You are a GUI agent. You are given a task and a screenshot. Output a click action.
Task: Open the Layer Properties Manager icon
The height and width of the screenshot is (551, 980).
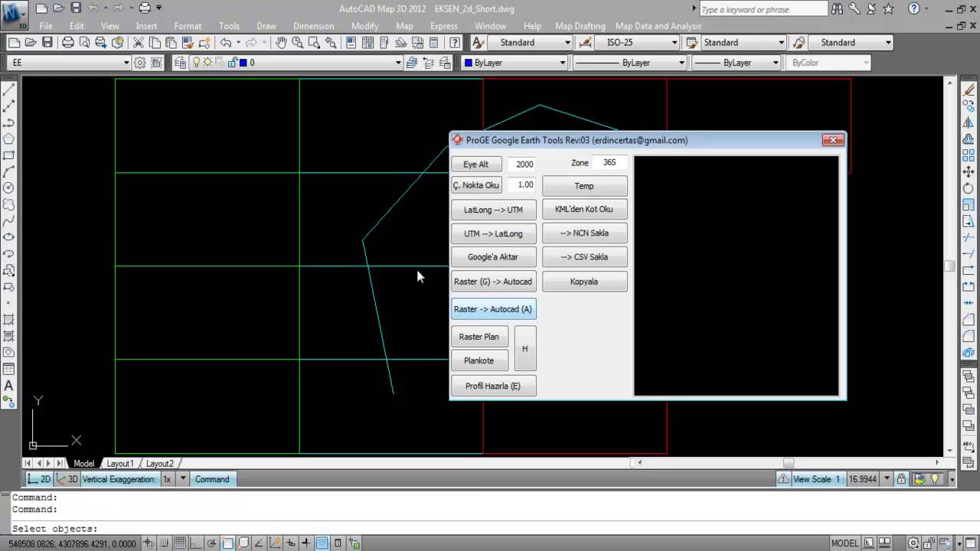pyautogui.click(x=179, y=63)
